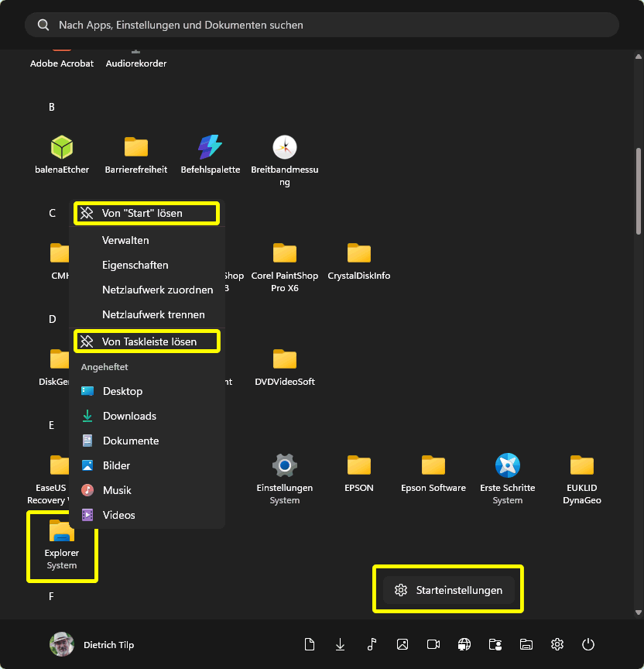Select Eigenschaften in the context menu

135,265
